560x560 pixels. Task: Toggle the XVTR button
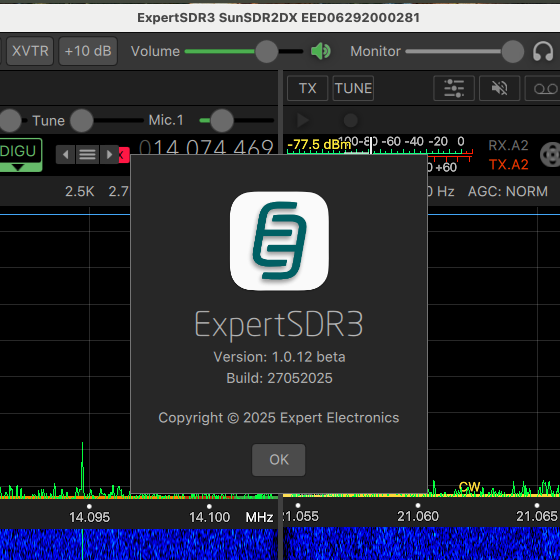(30, 51)
